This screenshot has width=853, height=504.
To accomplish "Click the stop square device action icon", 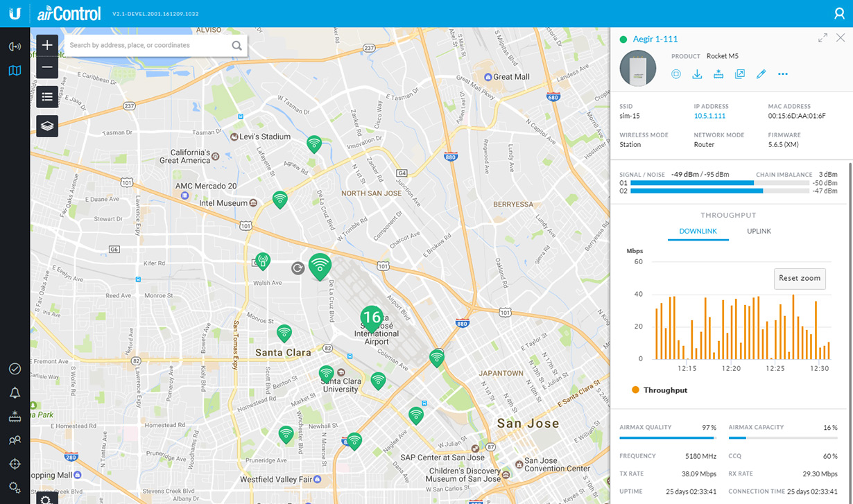I will click(x=676, y=74).
